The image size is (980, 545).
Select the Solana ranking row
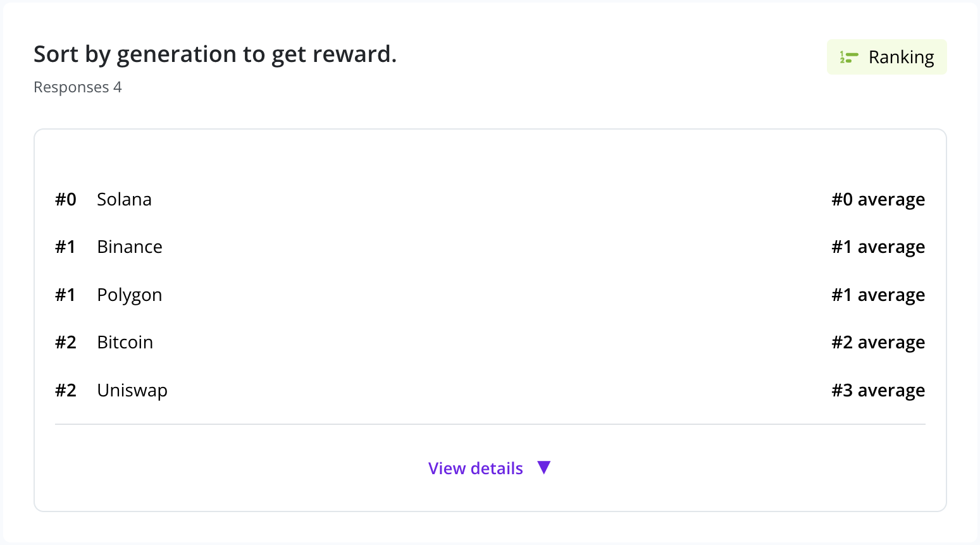tap(490, 199)
